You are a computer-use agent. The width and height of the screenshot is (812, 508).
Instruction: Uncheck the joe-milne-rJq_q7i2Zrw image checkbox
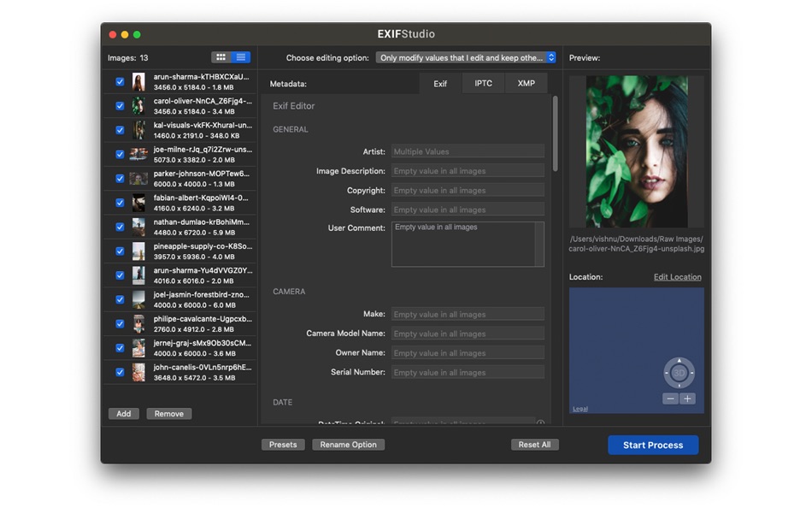tap(120, 155)
